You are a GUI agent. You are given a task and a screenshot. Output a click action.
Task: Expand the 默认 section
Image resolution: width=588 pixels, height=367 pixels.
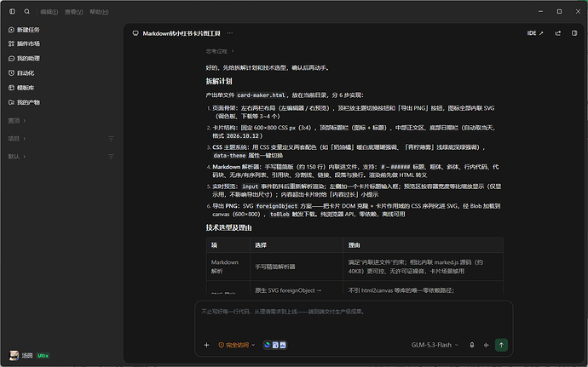tap(17, 157)
